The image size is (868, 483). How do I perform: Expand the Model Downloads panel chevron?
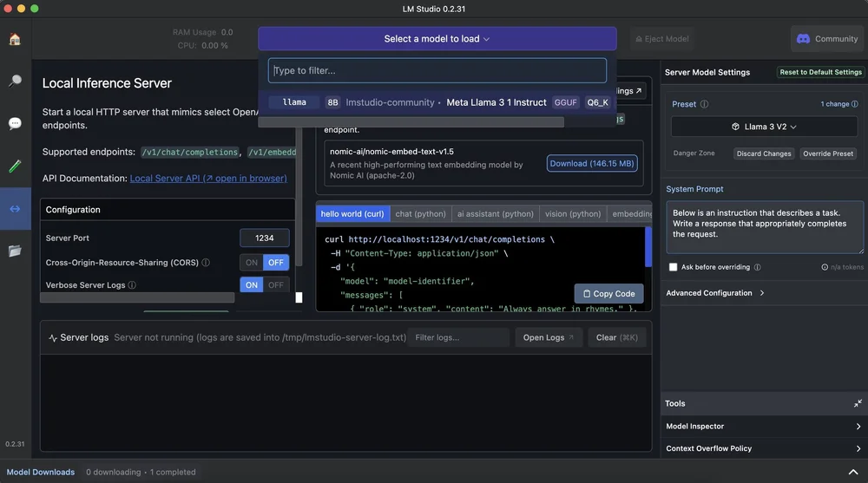pos(853,472)
